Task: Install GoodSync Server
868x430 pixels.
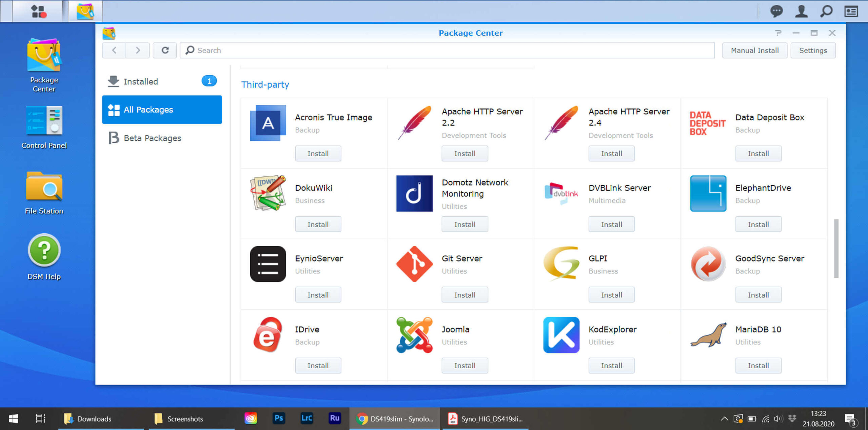Action: click(758, 295)
